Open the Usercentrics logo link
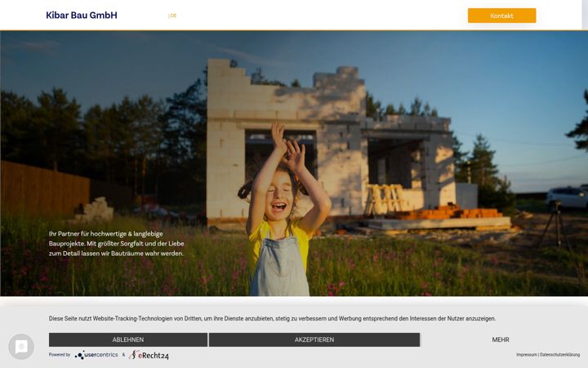 pyautogui.click(x=96, y=355)
